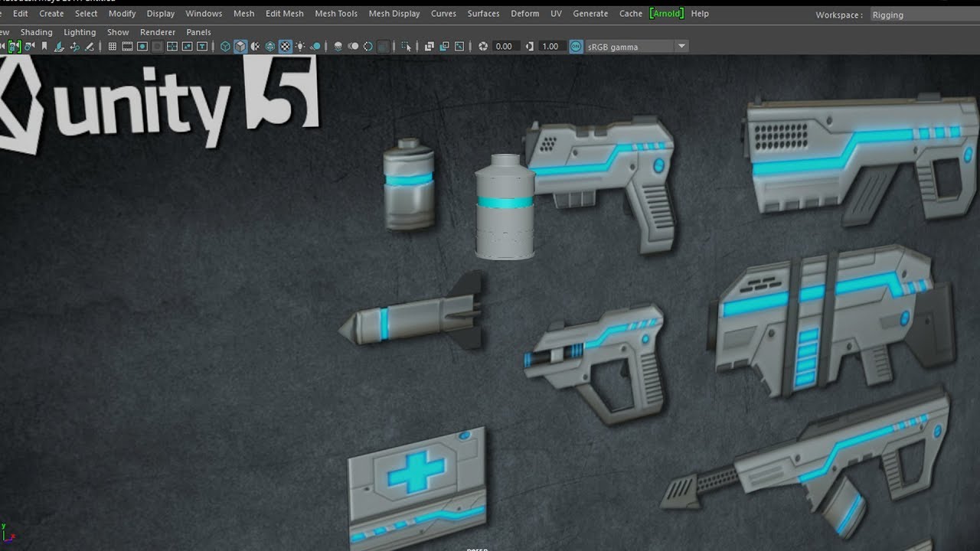Click the exposure value field 0.00
The width and height of the screenshot is (980, 551).
click(x=507, y=47)
